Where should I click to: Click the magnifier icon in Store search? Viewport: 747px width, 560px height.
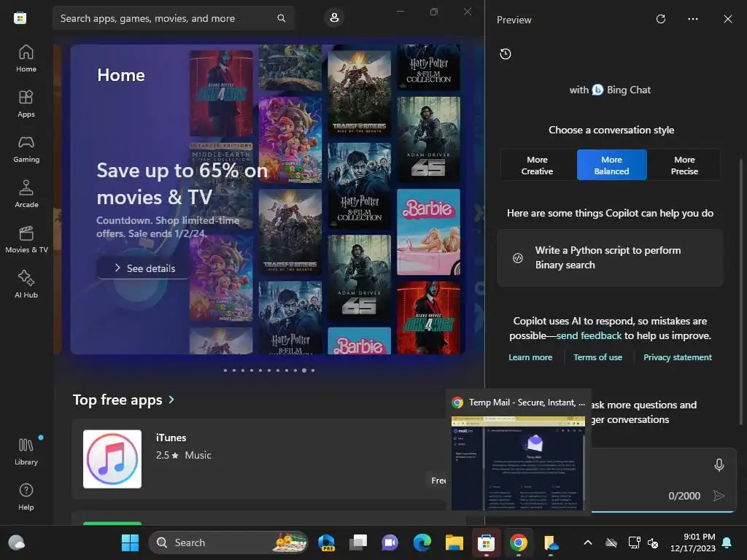click(x=282, y=18)
